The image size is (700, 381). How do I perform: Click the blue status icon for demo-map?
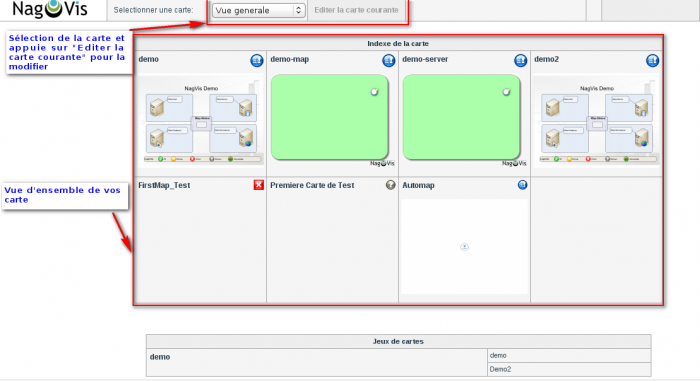pos(389,60)
